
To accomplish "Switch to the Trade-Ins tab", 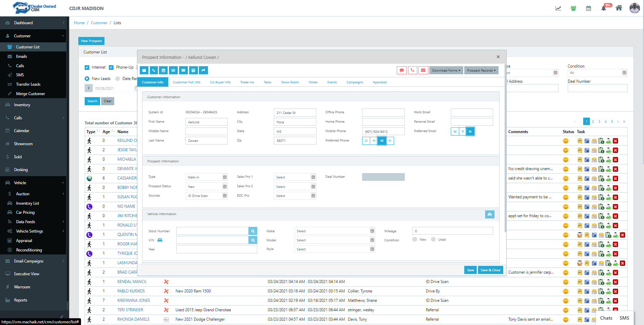I will [x=247, y=82].
